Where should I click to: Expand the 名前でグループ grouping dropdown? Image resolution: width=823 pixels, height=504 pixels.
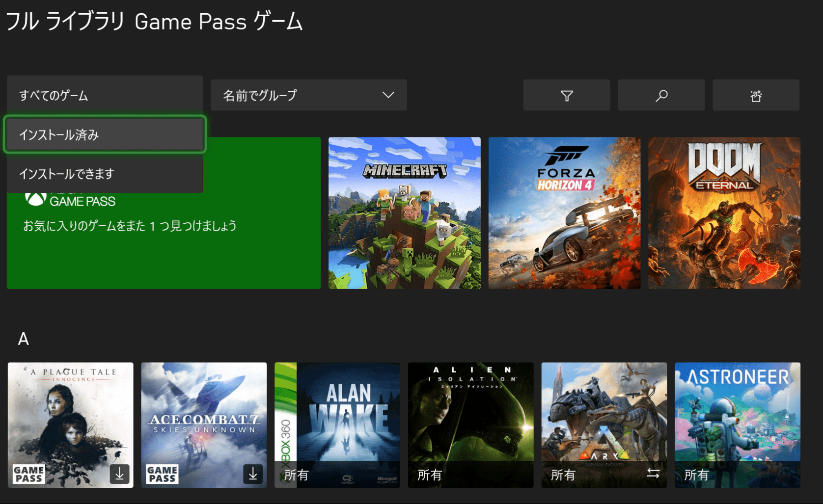pos(308,95)
